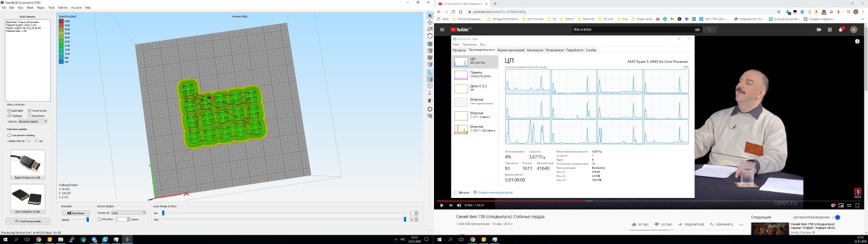Click the USB cable image to print
The height and width of the screenshot is (244, 868).
click(x=28, y=162)
